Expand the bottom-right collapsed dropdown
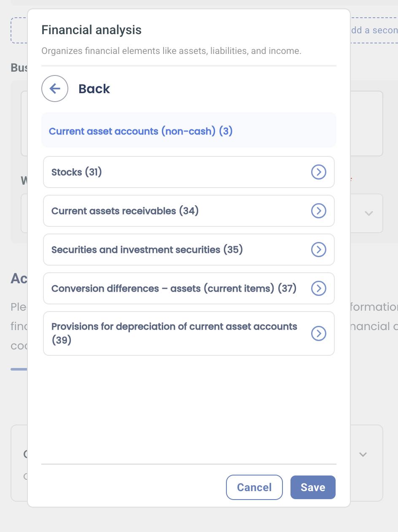 tap(363, 454)
